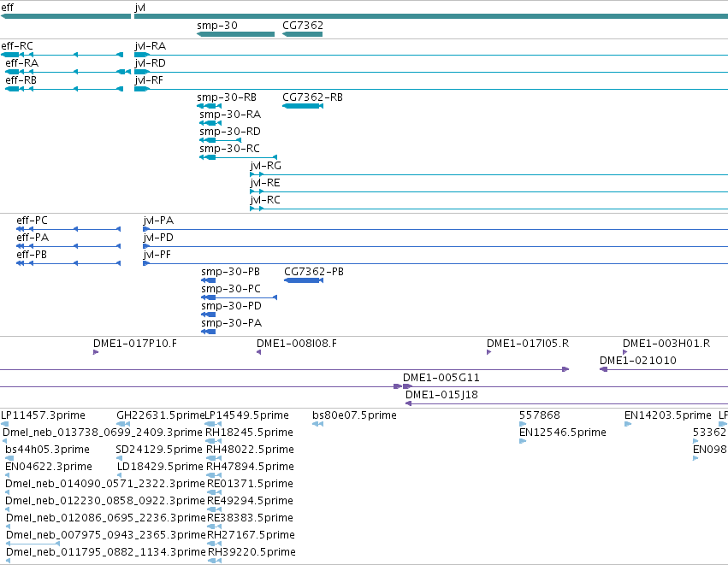This screenshot has width=728, height=565.
Task: Select smp-30-RD transcript
Action: point(220,140)
